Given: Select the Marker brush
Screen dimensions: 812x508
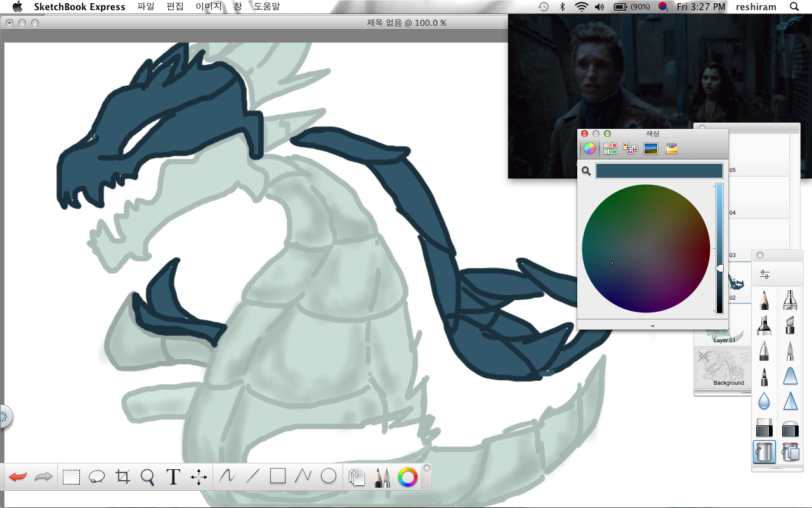Looking at the screenshot, I should pyautogui.click(x=764, y=325).
